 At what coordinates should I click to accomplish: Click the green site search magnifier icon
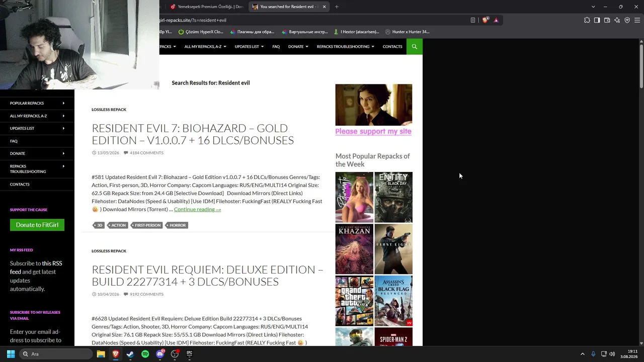(415, 47)
